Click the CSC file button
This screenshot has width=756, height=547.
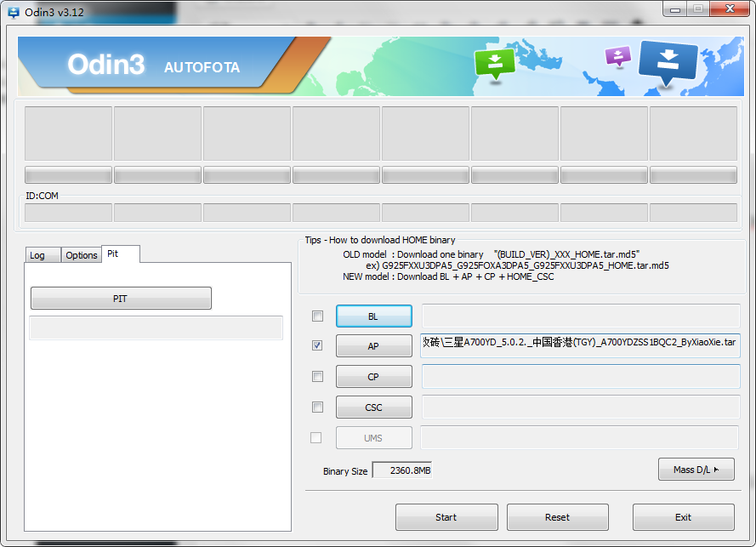click(x=373, y=407)
